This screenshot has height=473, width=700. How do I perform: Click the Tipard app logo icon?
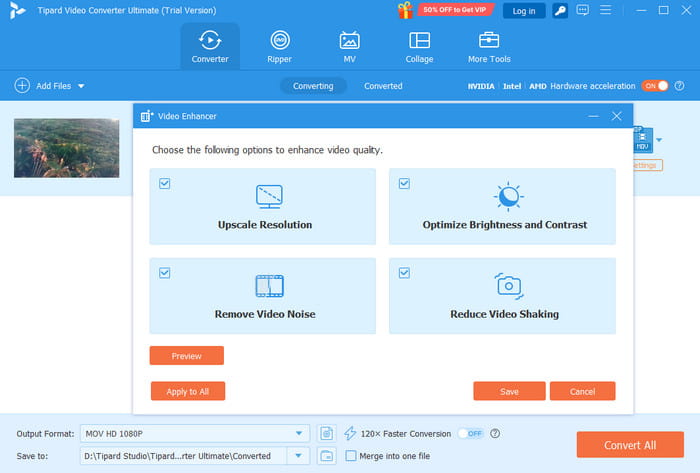coord(17,10)
